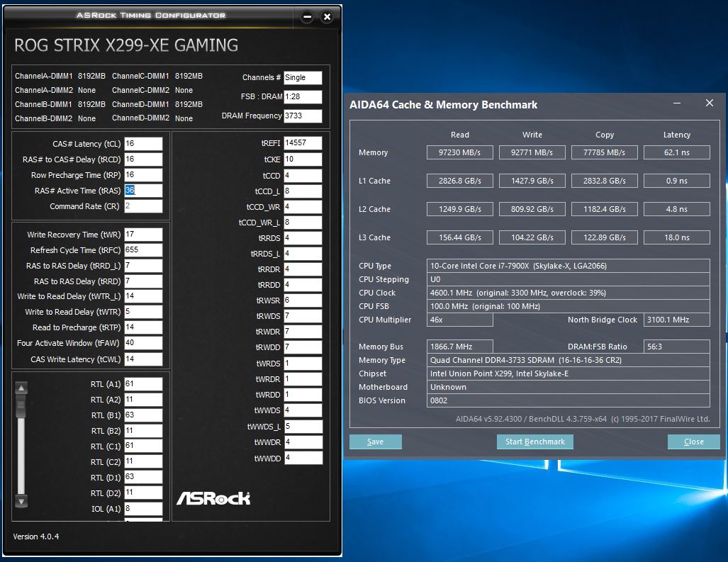Click the Close button in AIDA64
This screenshot has width=728, height=562.
point(694,442)
